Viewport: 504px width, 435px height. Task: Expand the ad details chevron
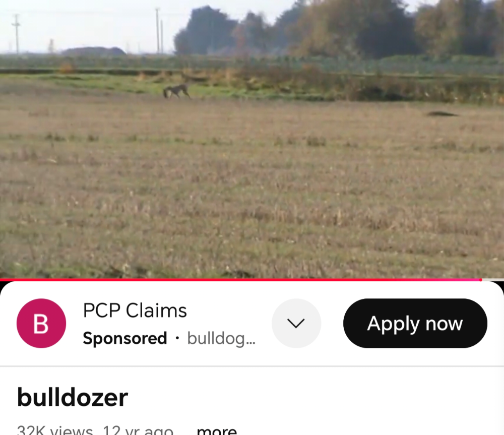click(296, 323)
